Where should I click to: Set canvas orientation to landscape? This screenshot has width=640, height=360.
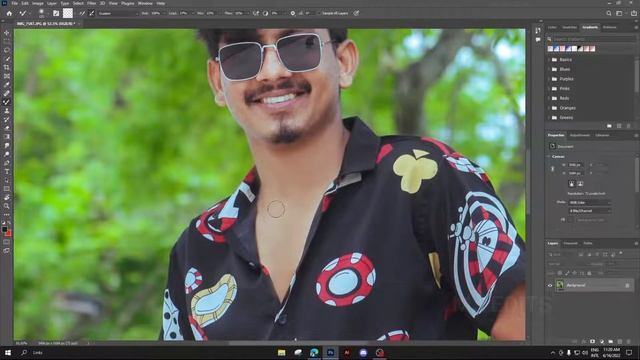580,184
